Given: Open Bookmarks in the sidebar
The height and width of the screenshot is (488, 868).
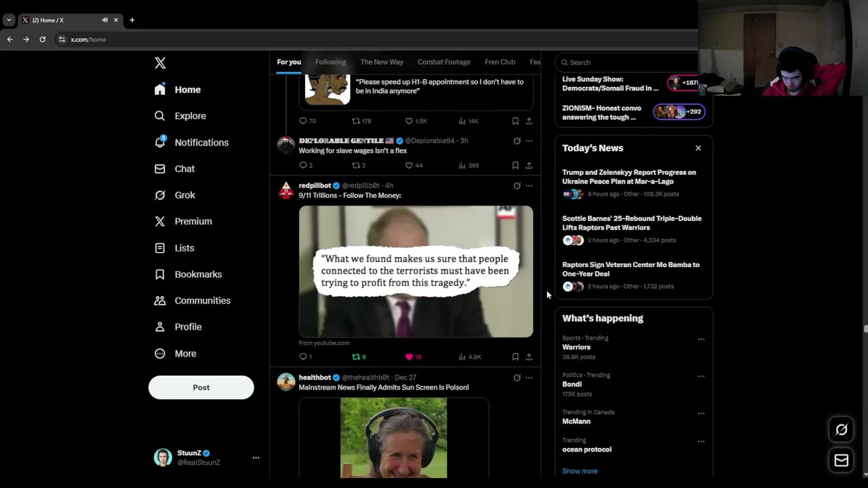Looking at the screenshot, I should [188, 274].
